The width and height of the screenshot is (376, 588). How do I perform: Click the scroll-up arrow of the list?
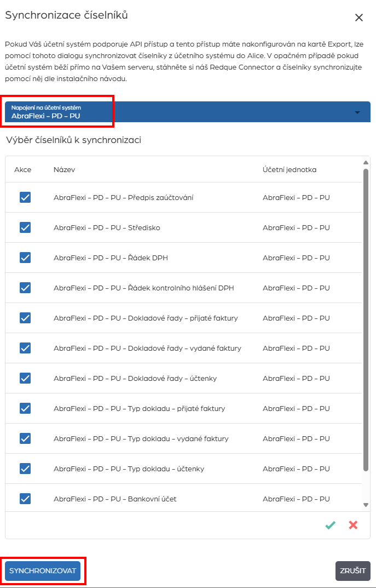coord(366,162)
